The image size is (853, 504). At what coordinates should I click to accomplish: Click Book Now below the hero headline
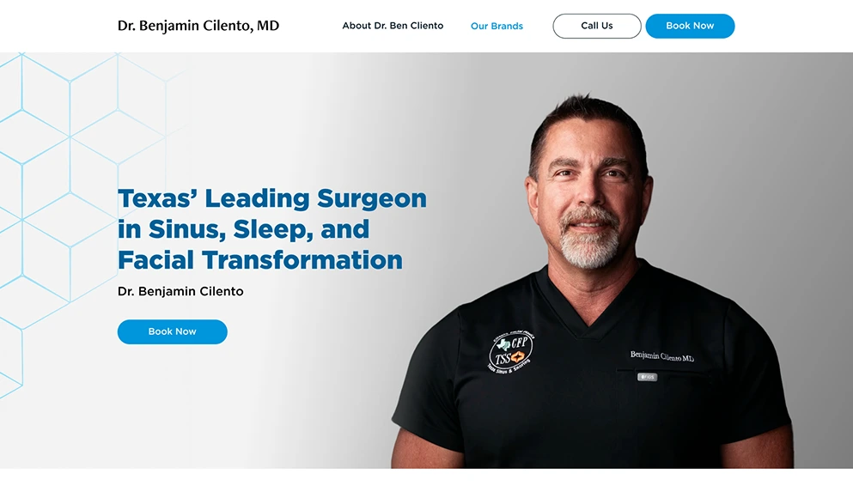173,331
